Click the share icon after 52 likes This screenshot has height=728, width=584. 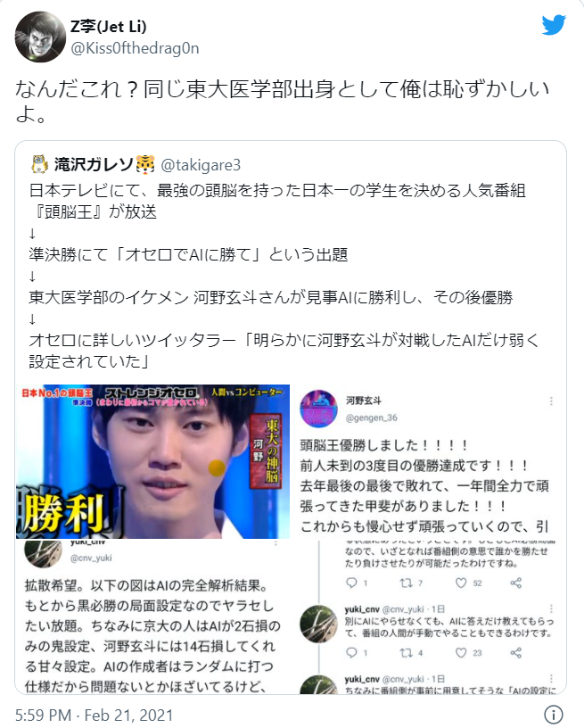point(516,583)
